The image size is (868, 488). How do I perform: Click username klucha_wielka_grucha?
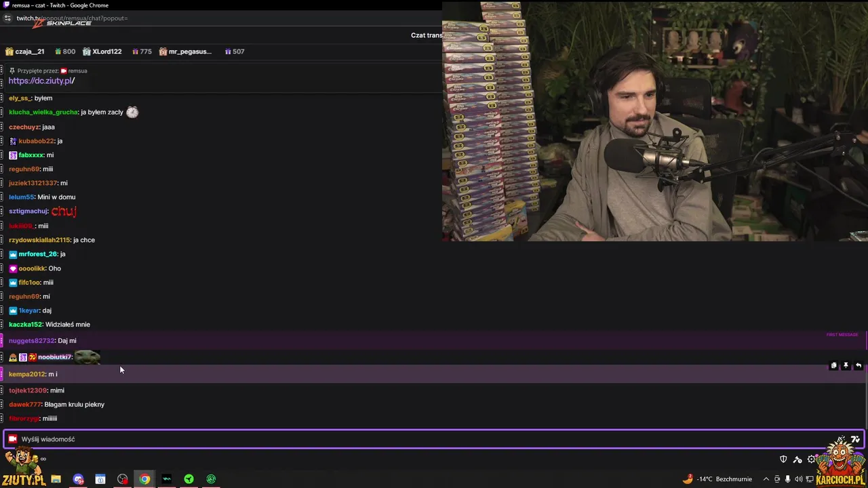click(43, 113)
